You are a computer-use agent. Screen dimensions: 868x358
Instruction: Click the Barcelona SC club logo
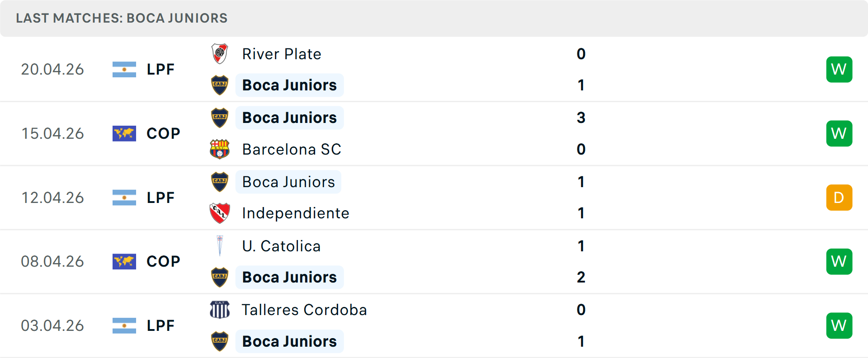pos(220,149)
